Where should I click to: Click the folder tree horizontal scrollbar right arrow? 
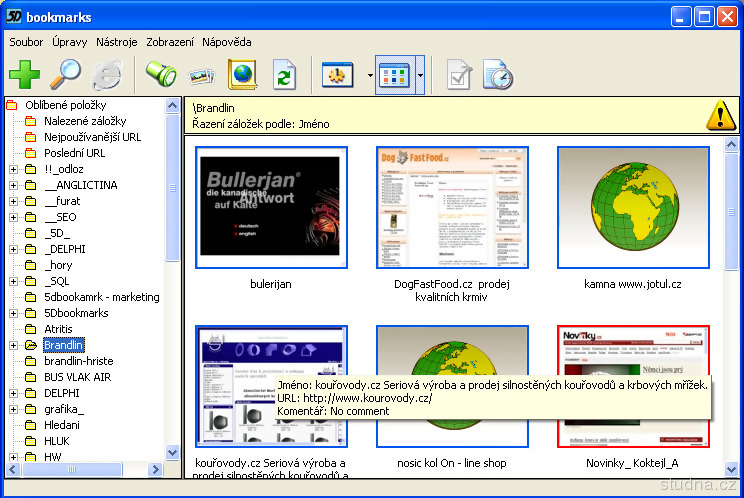click(x=156, y=469)
